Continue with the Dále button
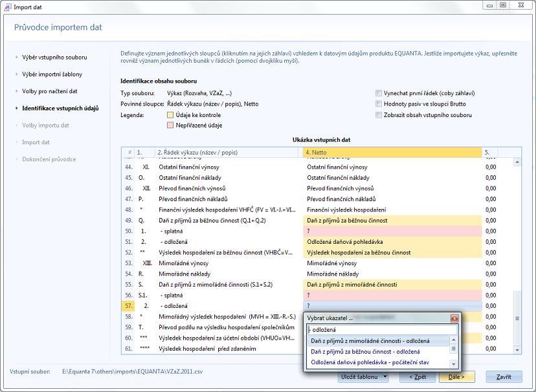Screen dimensions: 536x392 456,376
